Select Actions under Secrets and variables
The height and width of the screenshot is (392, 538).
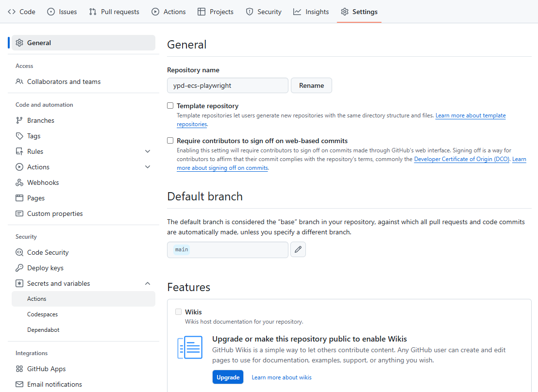(x=84, y=299)
